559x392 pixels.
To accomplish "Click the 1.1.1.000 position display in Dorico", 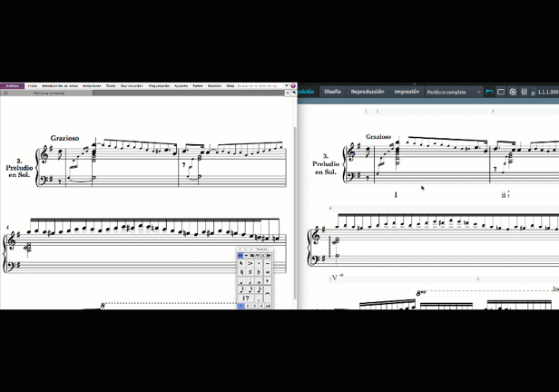I will coord(547,92).
